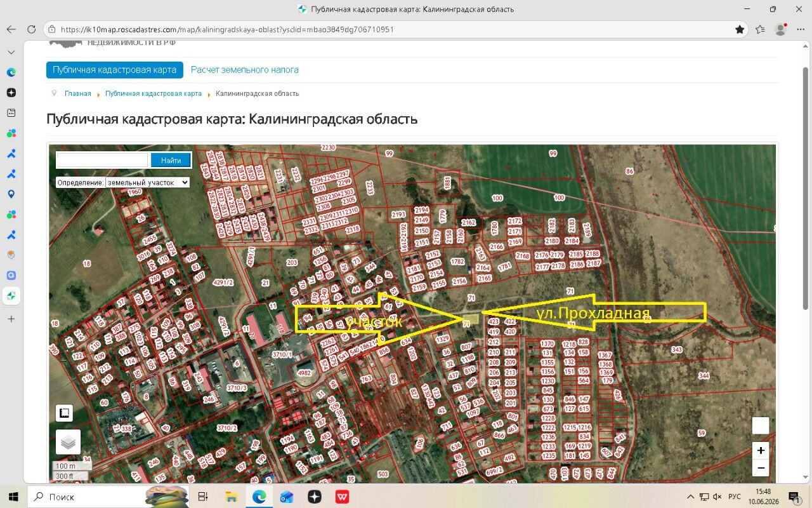
Task: Refresh the page in browser toolbar
Action: coord(31,29)
